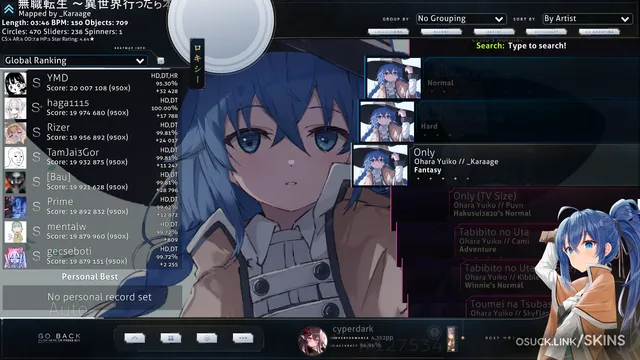Image resolution: width=640 pixels, height=360 pixels.
Task: Open the Group By No Grouping dropdown
Action: click(461, 19)
